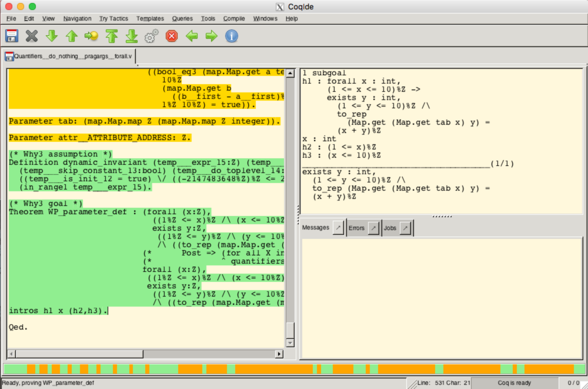The height and width of the screenshot is (389, 588).
Task: Step forward one command with down arrow
Action: point(52,36)
